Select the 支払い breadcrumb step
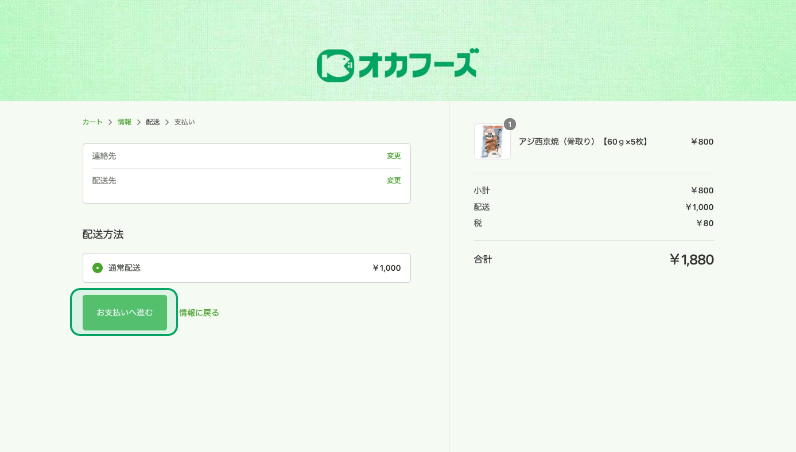The width and height of the screenshot is (796, 452). 185,122
